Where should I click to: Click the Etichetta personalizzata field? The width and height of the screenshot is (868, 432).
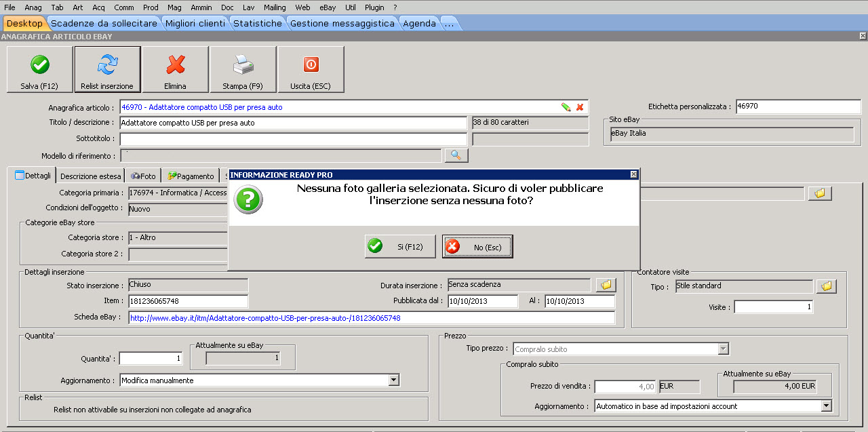pos(798,106)
